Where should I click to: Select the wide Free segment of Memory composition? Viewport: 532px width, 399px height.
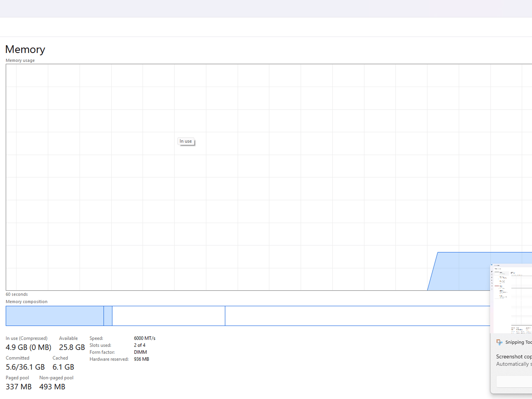click(x=357, y=316)
